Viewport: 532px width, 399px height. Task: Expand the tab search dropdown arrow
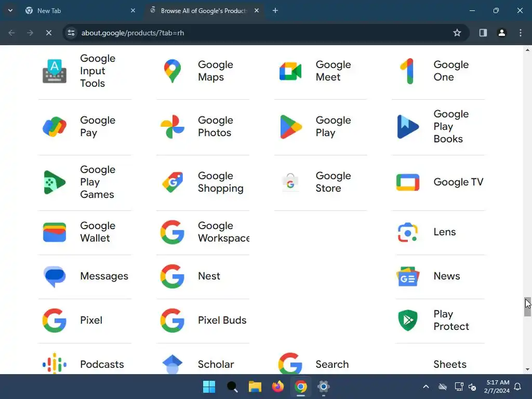(x=10, y=10)
